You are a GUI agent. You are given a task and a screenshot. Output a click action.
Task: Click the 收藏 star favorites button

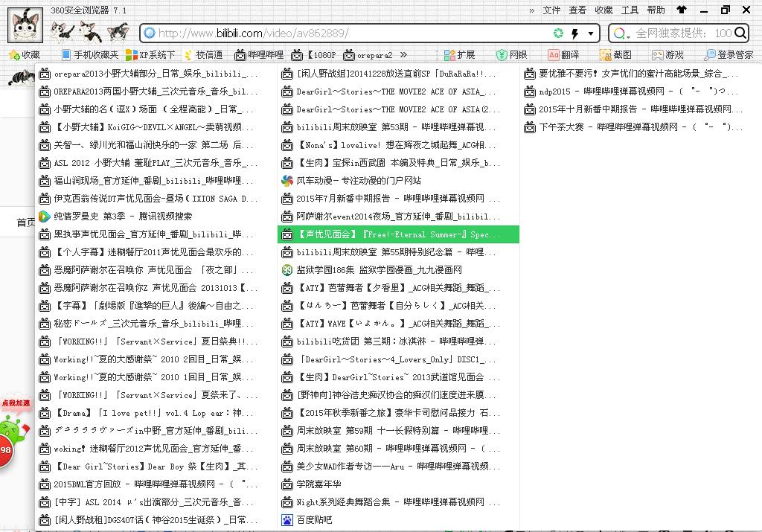[x=25, y=55]
